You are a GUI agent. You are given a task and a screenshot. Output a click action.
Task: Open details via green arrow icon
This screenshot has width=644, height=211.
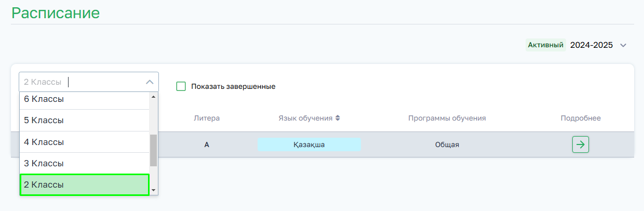(x=580, y=144)
